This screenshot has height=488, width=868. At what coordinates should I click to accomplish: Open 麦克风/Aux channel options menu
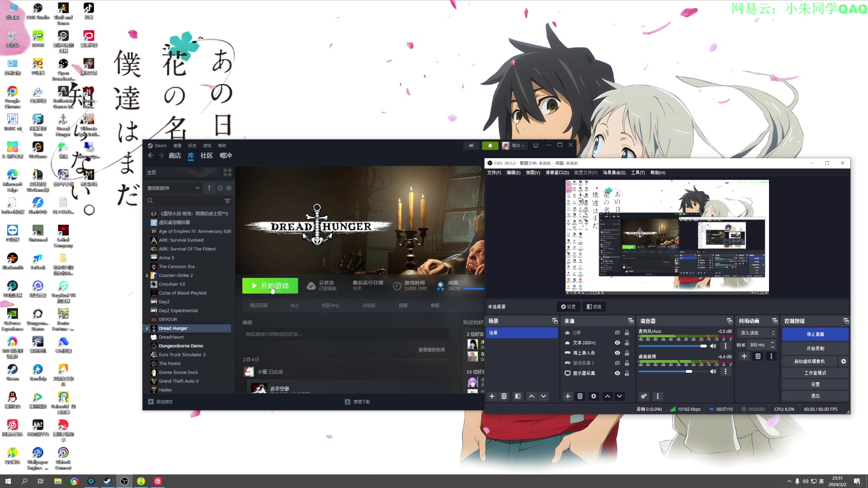coord(726,346)
